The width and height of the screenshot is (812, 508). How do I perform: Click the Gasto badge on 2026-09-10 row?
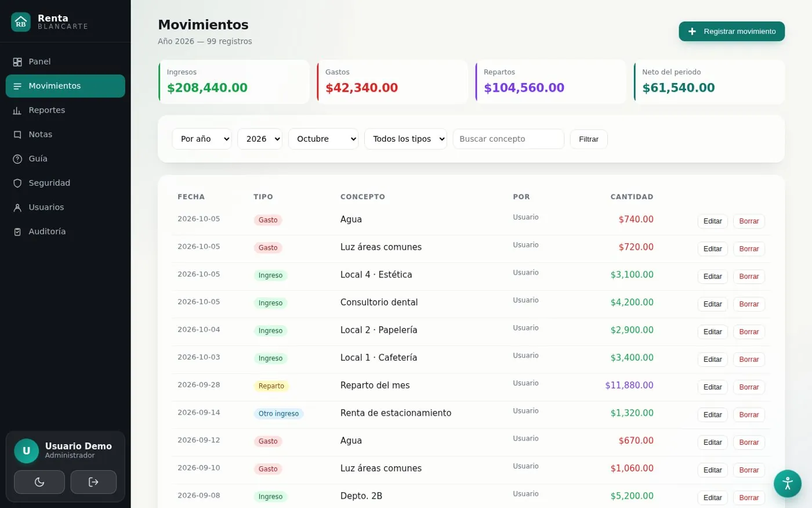(268, 469)
